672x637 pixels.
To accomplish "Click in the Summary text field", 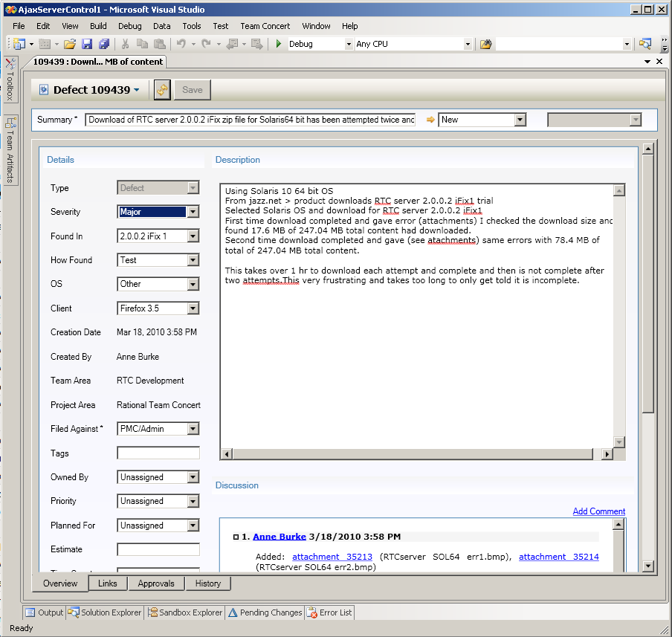I will [251, 120].
